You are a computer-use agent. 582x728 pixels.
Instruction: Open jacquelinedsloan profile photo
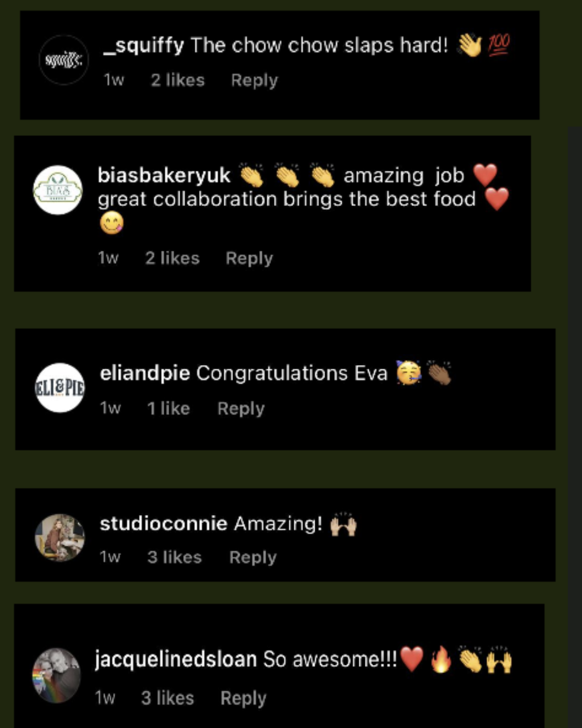coord(57,676)
